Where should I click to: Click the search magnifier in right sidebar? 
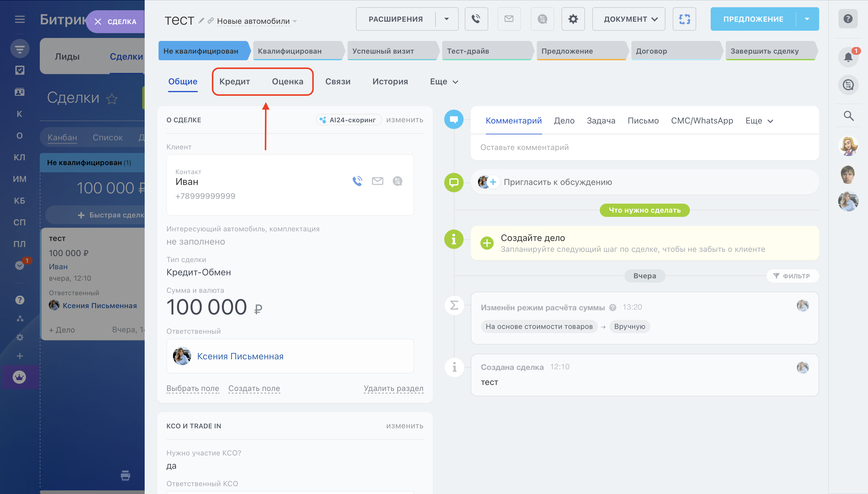pyautogui.click(x=848, y=116)
